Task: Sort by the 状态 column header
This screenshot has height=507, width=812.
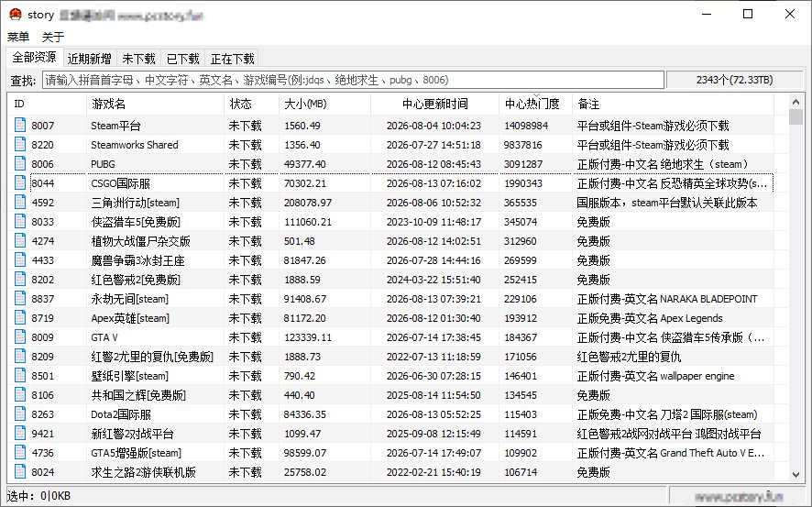Action: (251, 105)
